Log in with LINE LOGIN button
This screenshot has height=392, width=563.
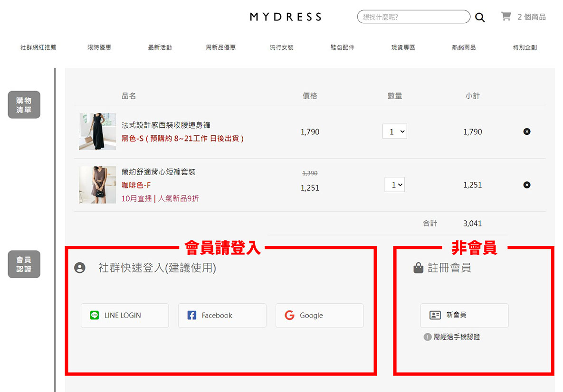[124, 316]
